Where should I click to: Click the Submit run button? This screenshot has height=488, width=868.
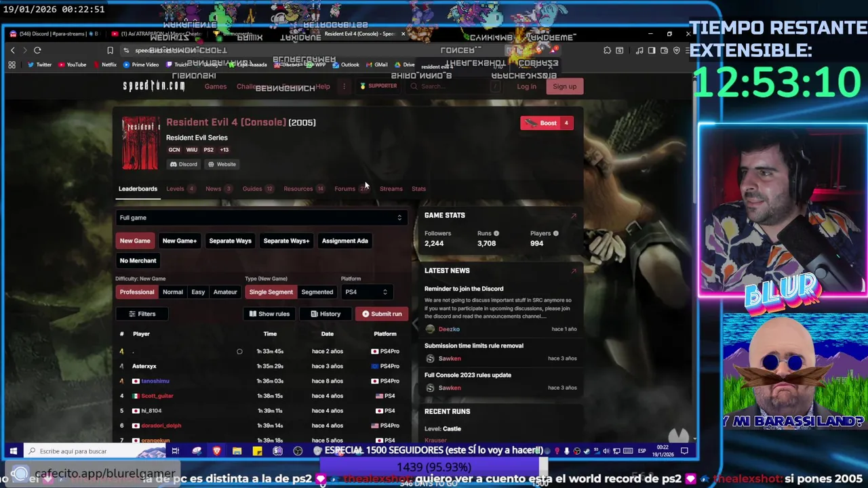[382, 314]
